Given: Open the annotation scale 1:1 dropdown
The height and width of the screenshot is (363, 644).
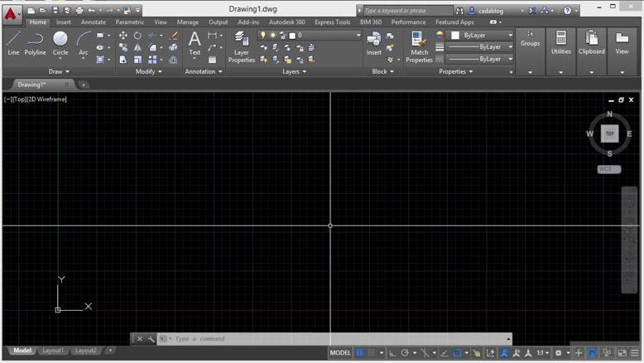Looking at the screenshot, I should [542, 353].
